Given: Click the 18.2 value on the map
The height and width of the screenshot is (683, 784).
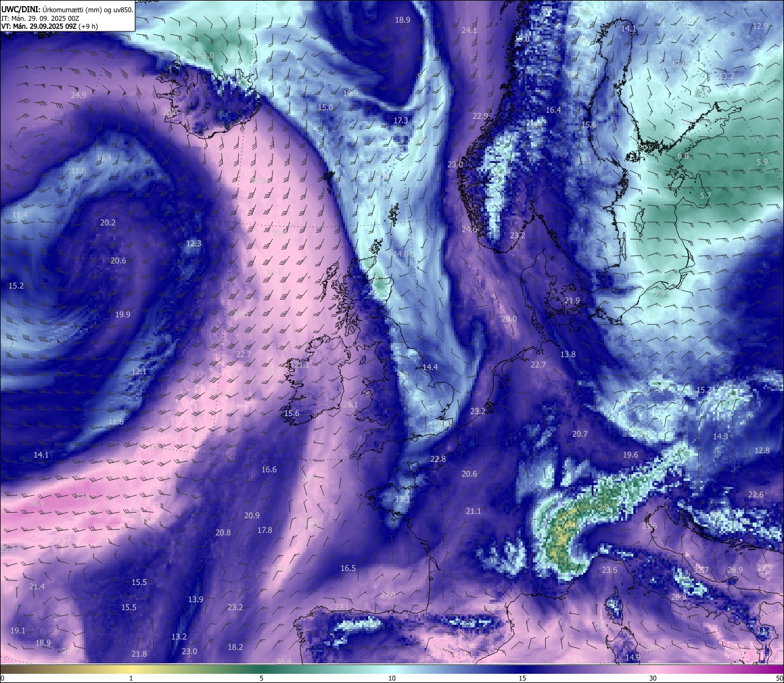Looking at the screenshot, I should (x=235, y=647).
